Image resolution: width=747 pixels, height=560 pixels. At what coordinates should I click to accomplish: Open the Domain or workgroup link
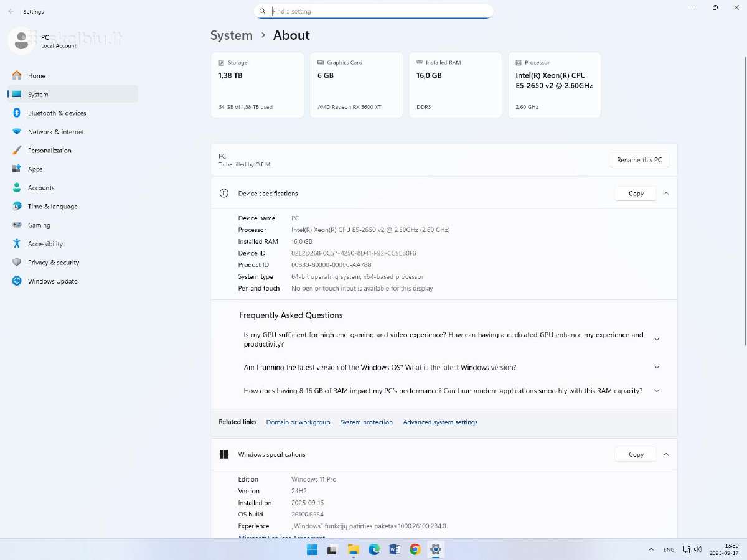pyautogui.click(x=298, y=422)
